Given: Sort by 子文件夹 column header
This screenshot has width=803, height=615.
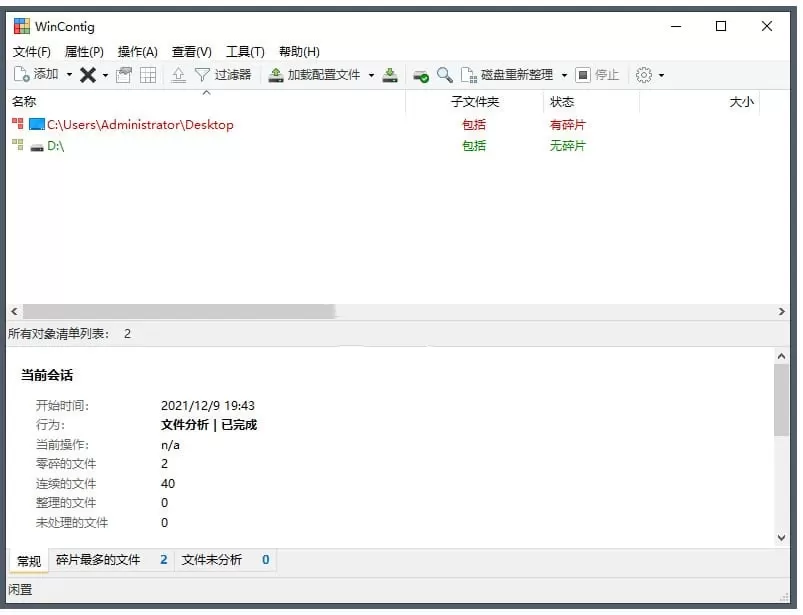Looking at the screenshot, I should coord(475,101).
